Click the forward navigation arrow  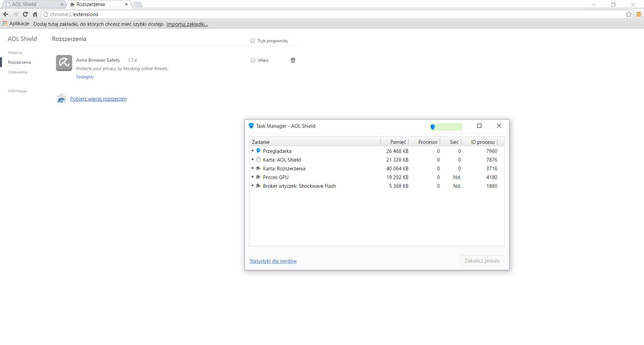(15, 14)
